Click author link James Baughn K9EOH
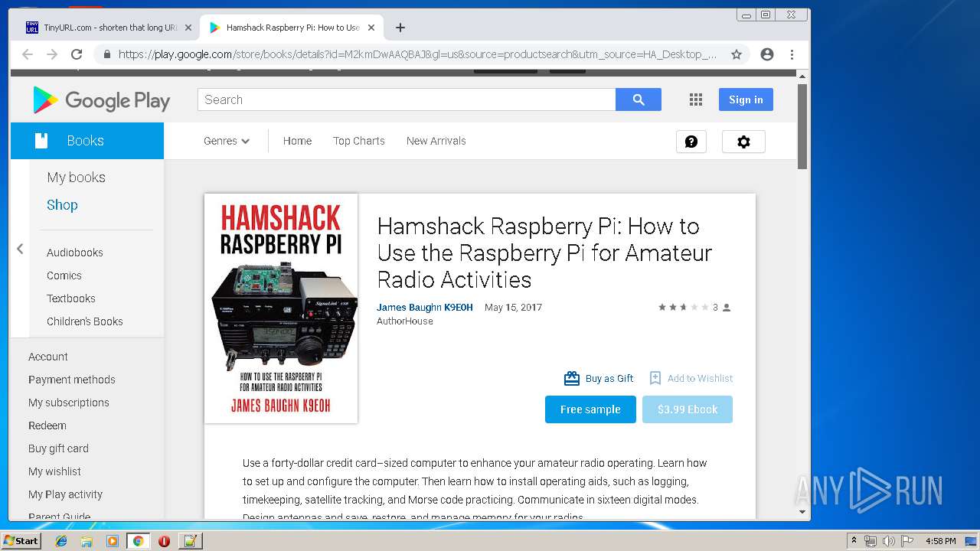Image resolution: width=980 pixels, height=551 pixels. pyautogui.click(x=424, y=308)
